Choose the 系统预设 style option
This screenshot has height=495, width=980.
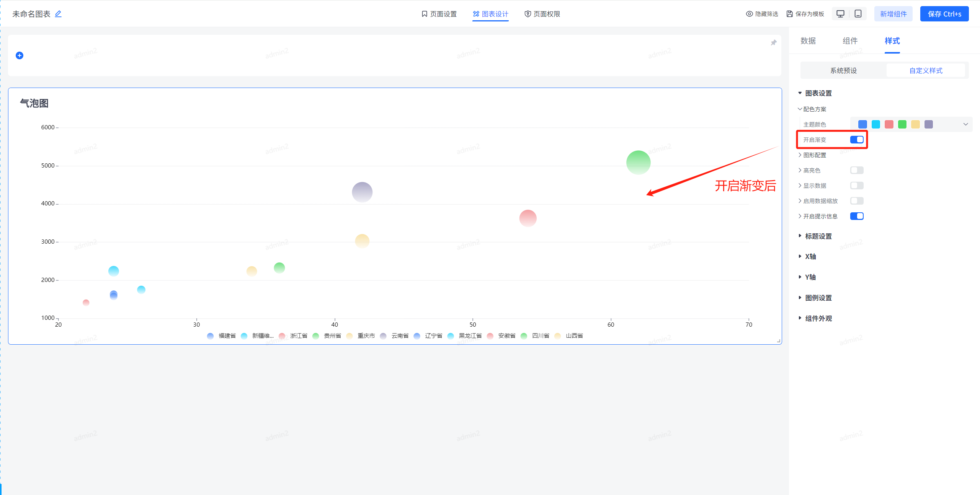(x=844, y=70)
